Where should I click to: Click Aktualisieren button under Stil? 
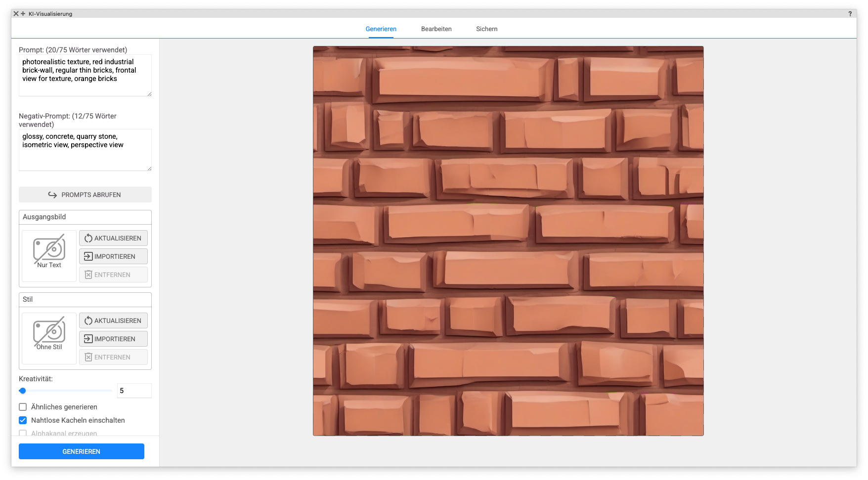[113, 320]
